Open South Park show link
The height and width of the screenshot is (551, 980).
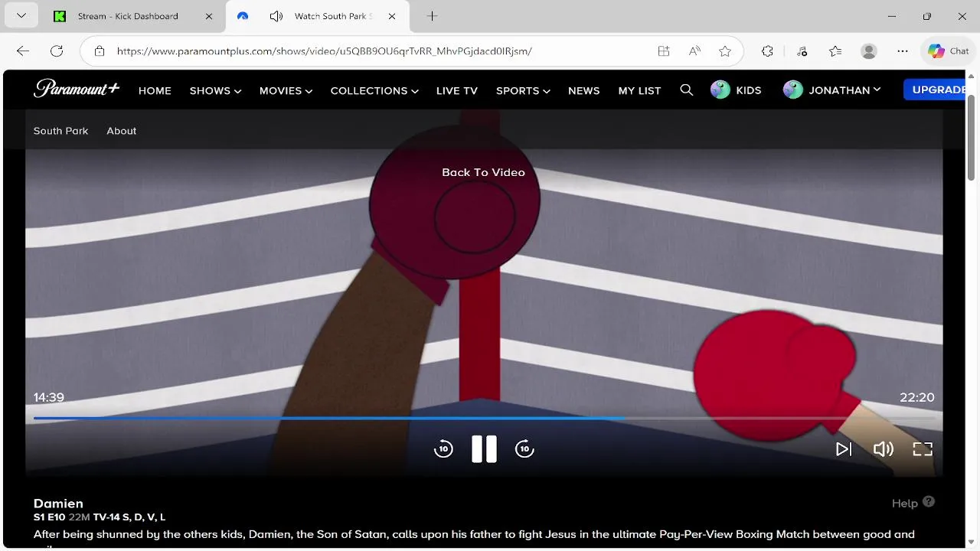point(60,131)
